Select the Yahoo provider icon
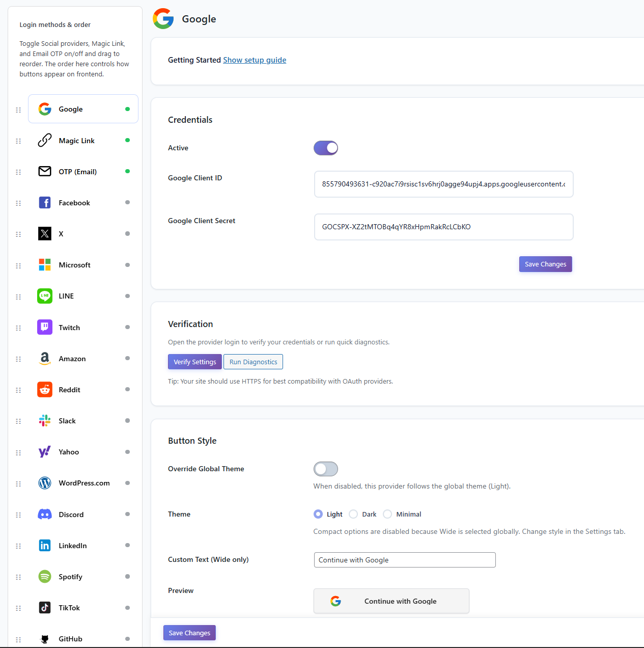The height and width of the screenshot is (648, 644). click(45, 452)
